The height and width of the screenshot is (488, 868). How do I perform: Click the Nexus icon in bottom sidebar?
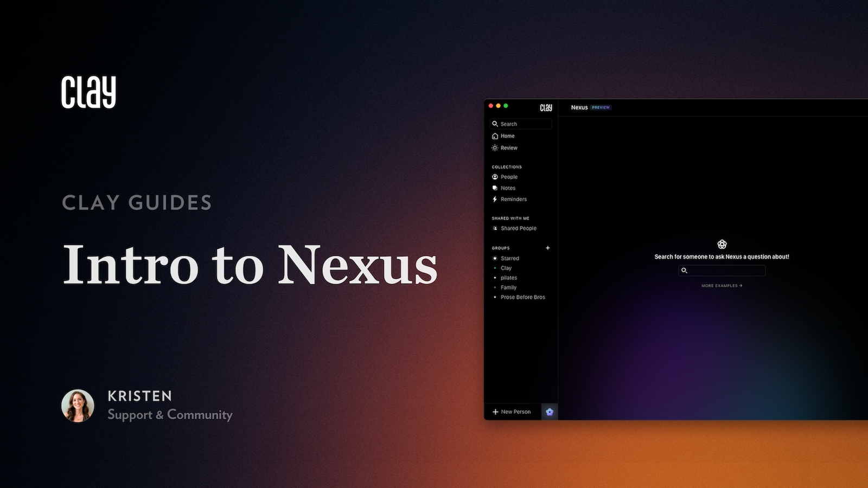tap(549, 412)
